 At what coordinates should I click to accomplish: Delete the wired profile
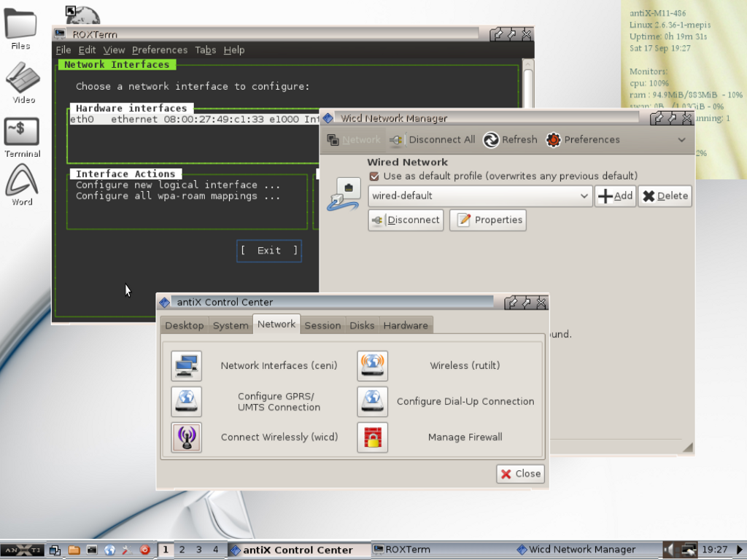(x=665, y=195)
